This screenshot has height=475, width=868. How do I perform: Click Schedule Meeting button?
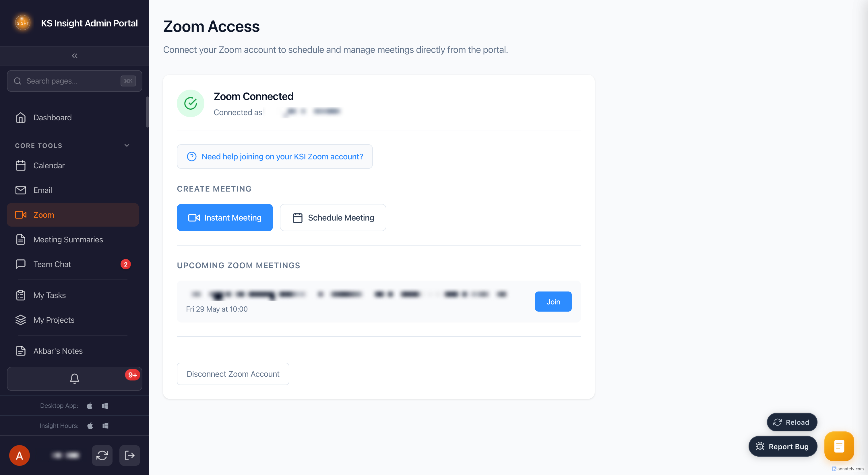tap(333, 217)
